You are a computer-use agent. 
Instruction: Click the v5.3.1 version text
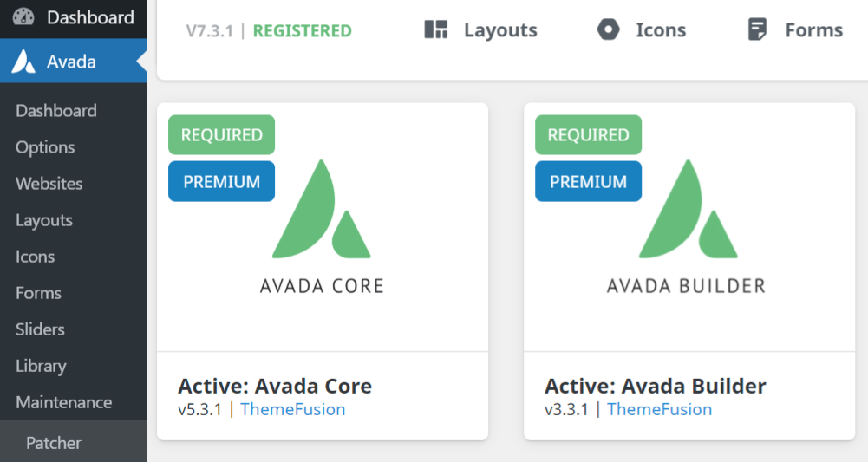[x=199, y=409]
